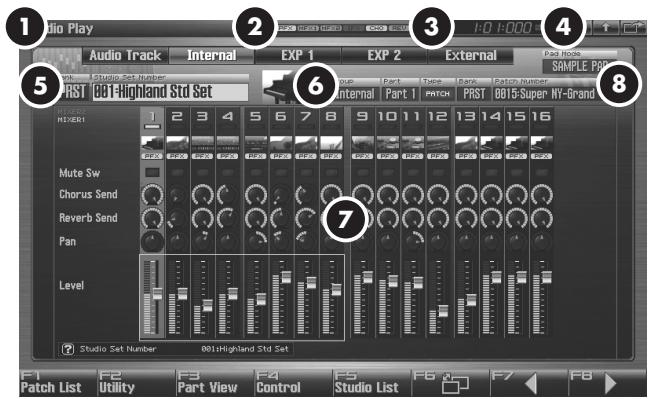Click the F8 right arrow
Screen dimensions: 648x399
tap(610, 384)
